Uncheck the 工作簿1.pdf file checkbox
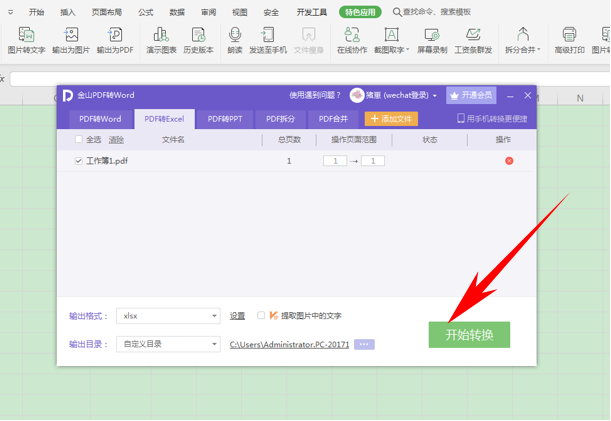Viewport: 611px width, 421px height. pyautogui.click(x=78, y=161)
